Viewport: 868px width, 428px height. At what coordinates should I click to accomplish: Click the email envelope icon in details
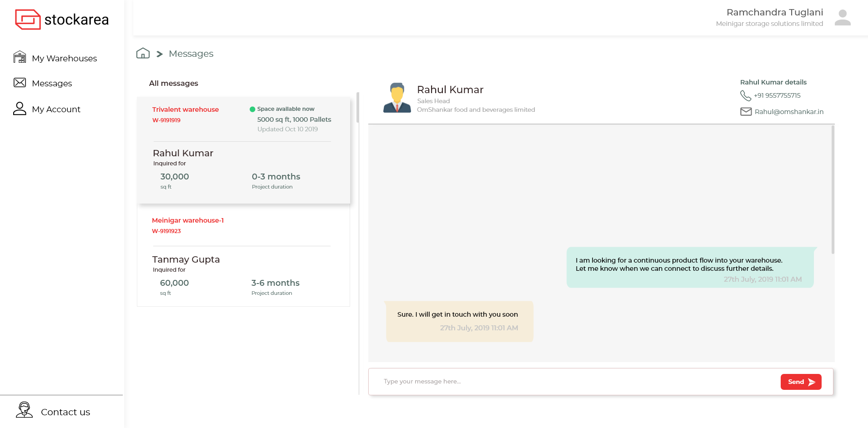coord(746,112)
